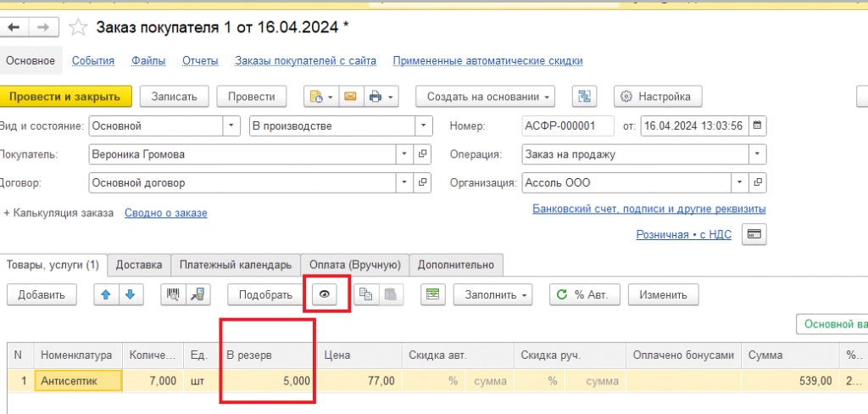This screenshot has width=868, height=414.
Task: Open the reminder document-clock icon dropdown
Action: tap(320, 97)
